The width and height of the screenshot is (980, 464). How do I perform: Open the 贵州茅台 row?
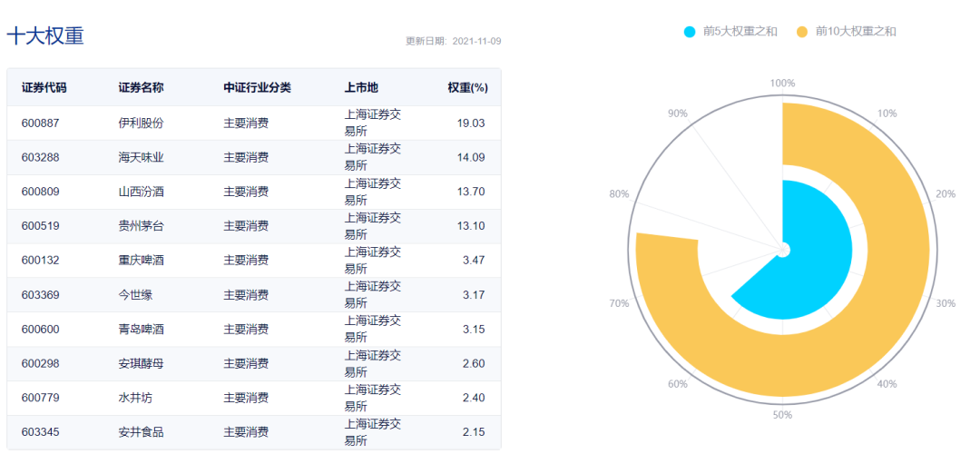[x=254, y=226]
